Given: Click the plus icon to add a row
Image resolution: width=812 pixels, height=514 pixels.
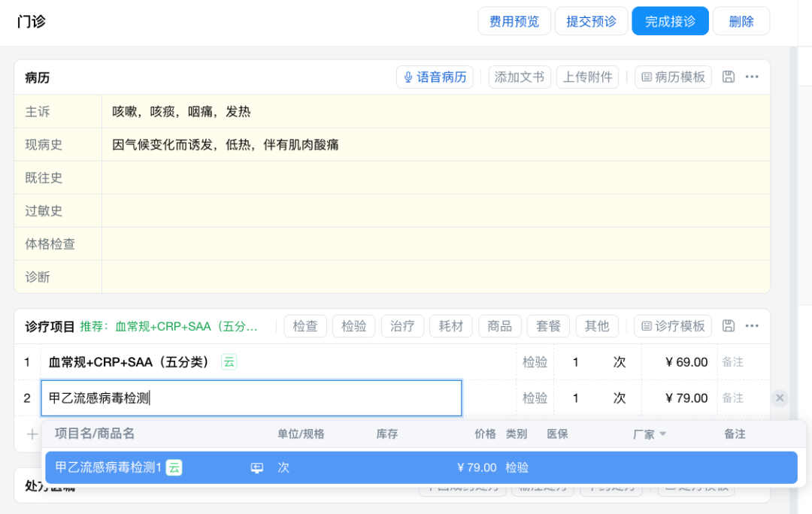Looking at the screenshot, I should click(x=32, y=434).
